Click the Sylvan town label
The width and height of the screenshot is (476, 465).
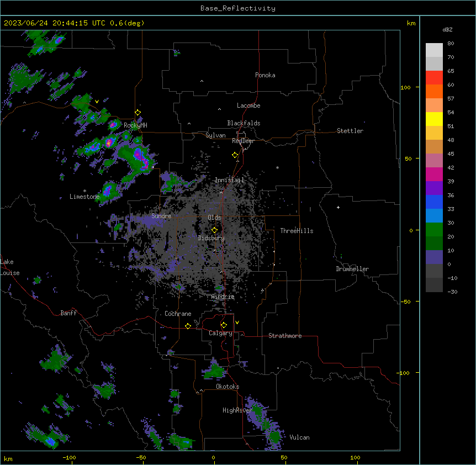pos(215,135)
